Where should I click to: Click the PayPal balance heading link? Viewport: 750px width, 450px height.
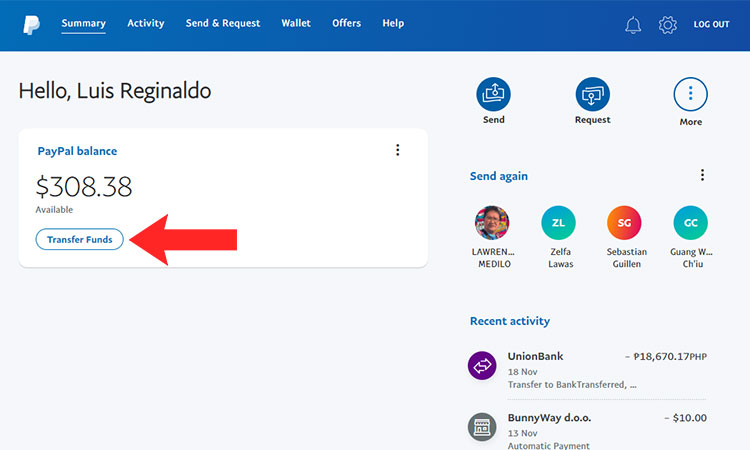point(77,151)
